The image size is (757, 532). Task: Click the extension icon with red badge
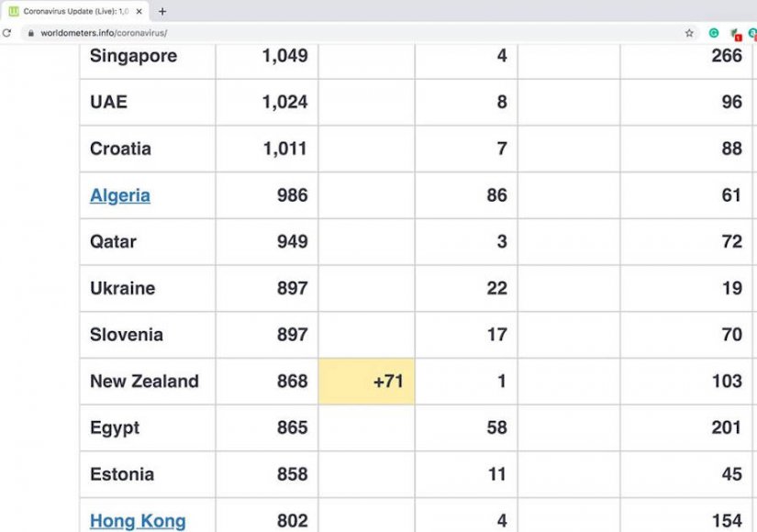point(735,34)
